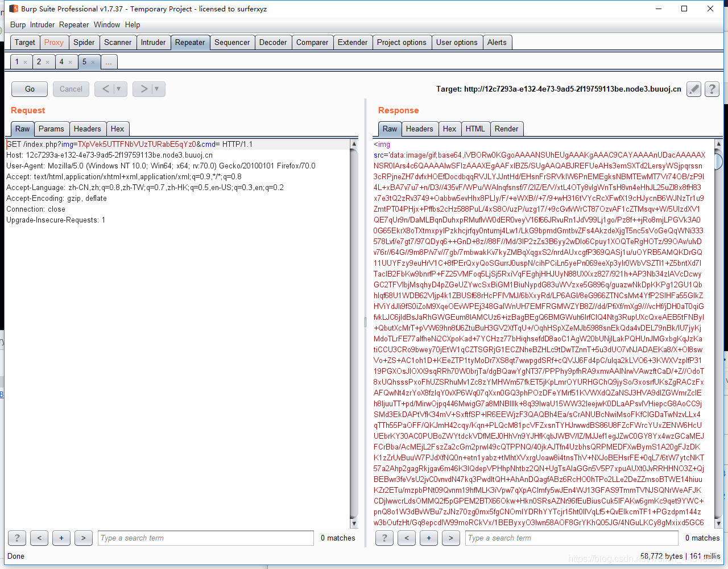The image size is (728, 569).
Task: Open back history dropdown arrow
Action: 119,89
